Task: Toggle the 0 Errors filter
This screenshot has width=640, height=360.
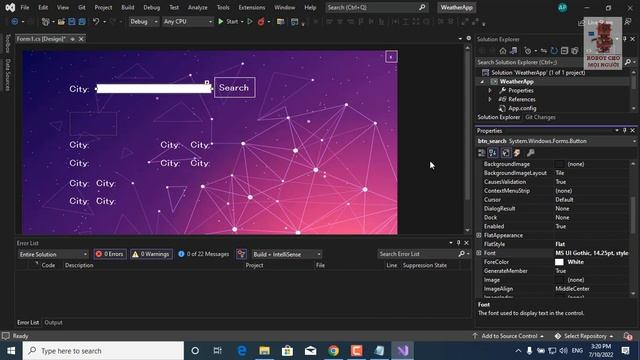Action: pyautogui.click(x=109, y=254)
